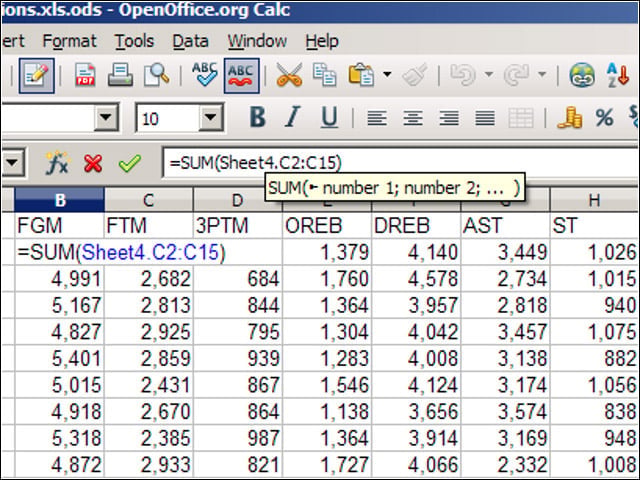Accept formula with green checkmark
Viewport: 640px width, 480px height.
coord(130,163)
